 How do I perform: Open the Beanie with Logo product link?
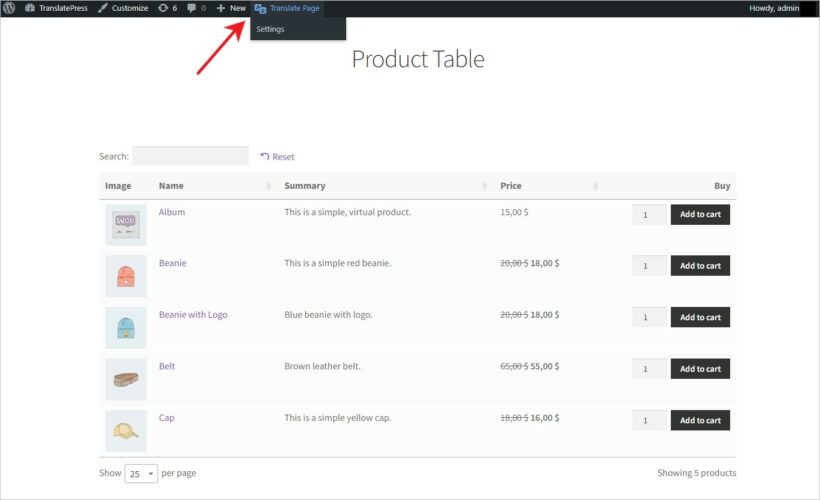click(193, 315)
